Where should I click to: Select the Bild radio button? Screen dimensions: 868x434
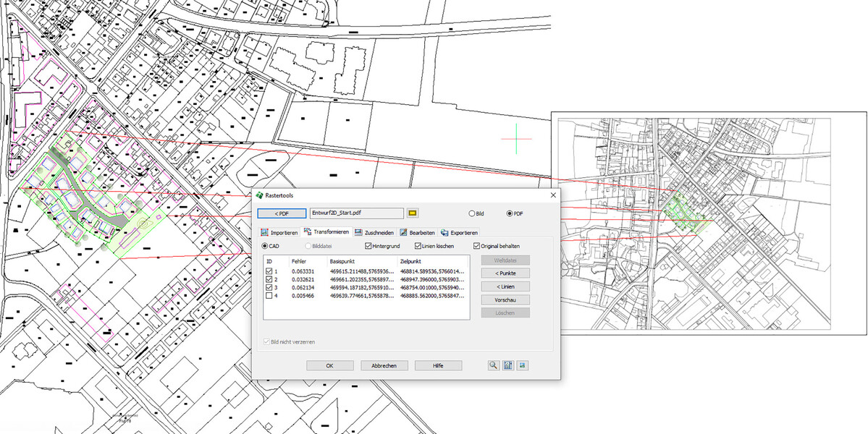471,213
